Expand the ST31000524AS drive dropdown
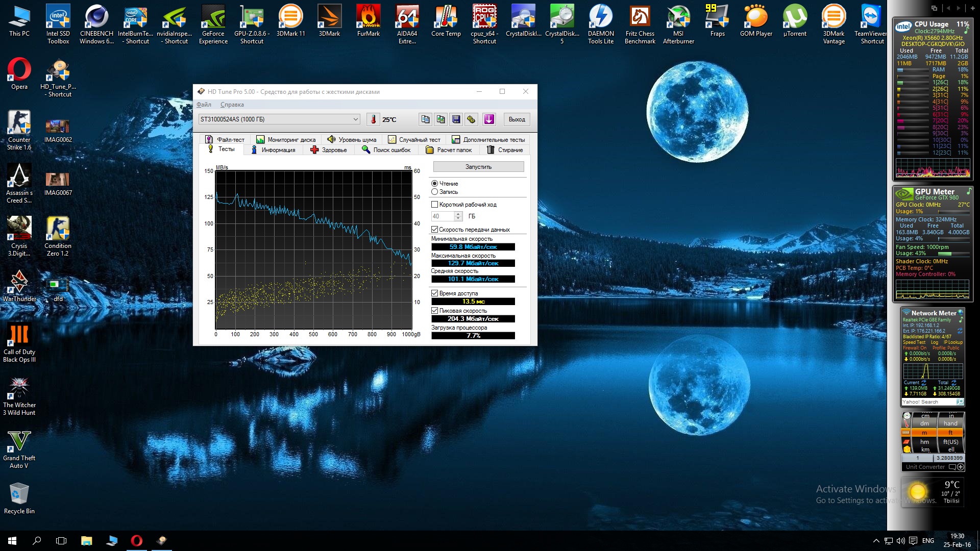 [x=355, y=119]
